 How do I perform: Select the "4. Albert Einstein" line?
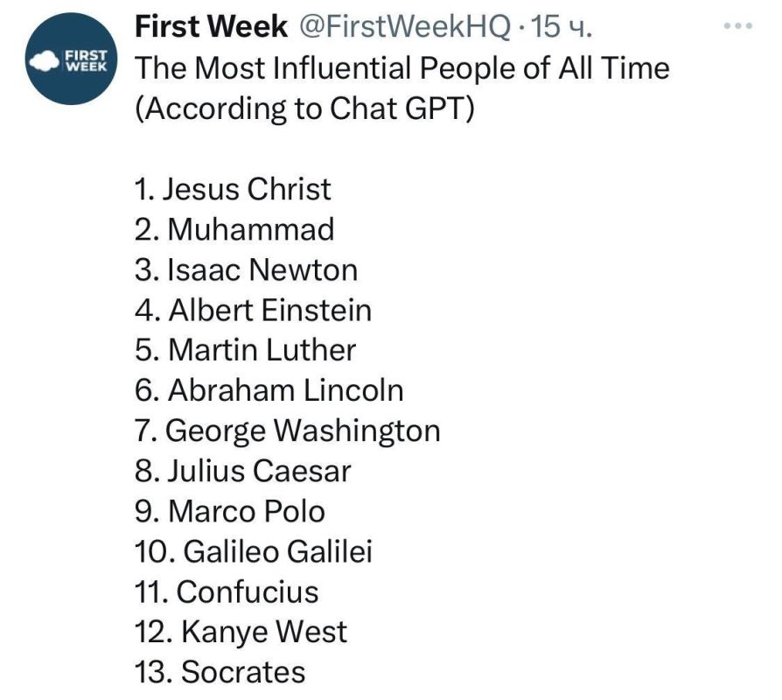253,310
